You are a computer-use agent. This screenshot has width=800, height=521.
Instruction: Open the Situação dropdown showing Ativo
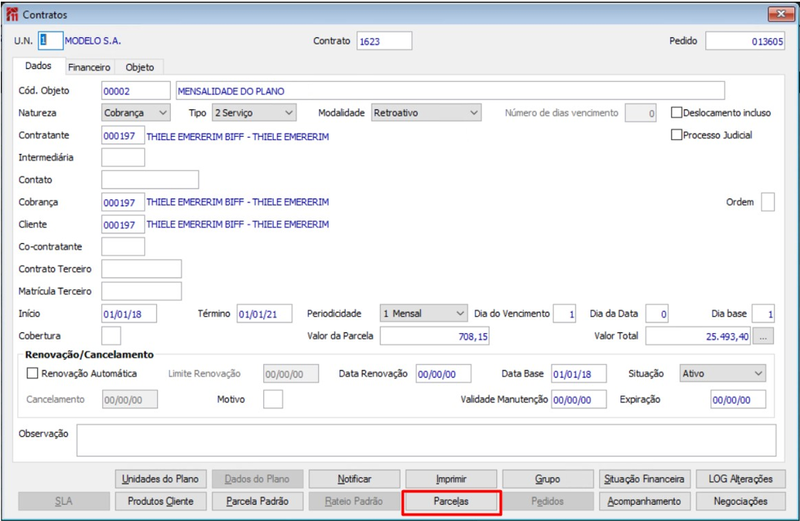pyautogui.click(x=722, y=374)
